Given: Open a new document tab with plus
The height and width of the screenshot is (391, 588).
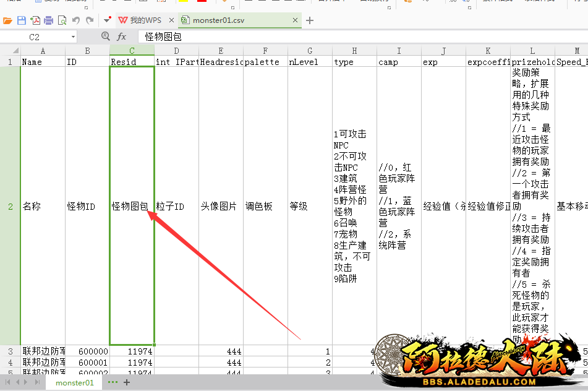Looking at the screenshot, I should (310, 20).
